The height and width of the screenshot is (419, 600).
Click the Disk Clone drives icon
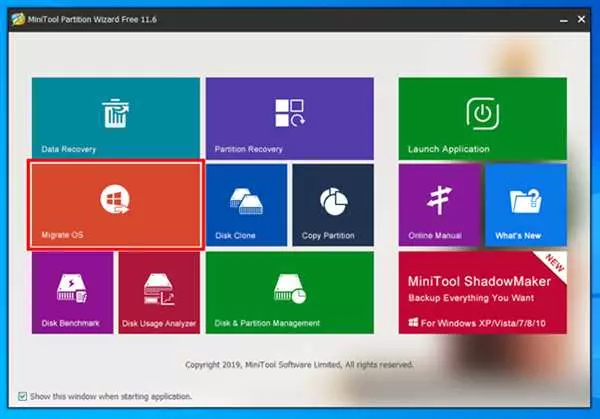[246, 201]
